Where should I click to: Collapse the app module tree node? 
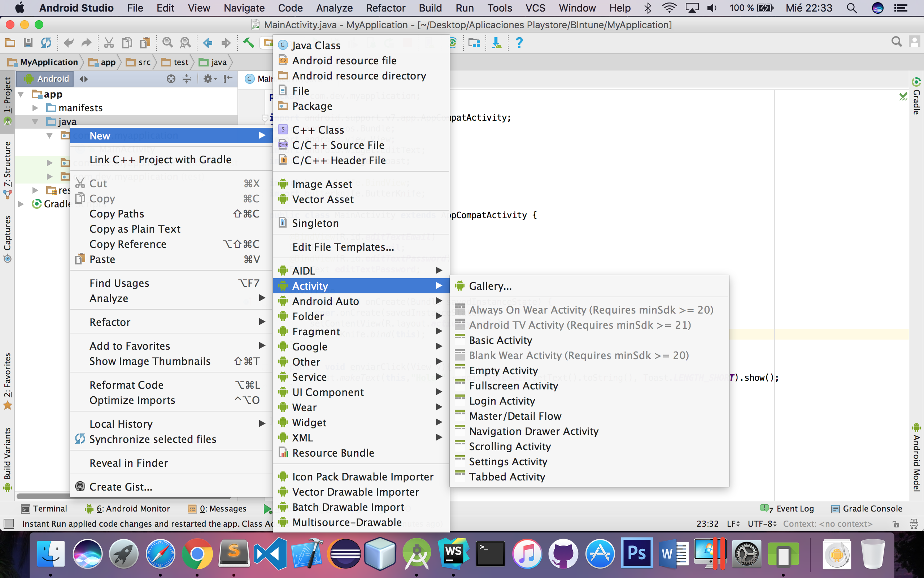point(21,94)
